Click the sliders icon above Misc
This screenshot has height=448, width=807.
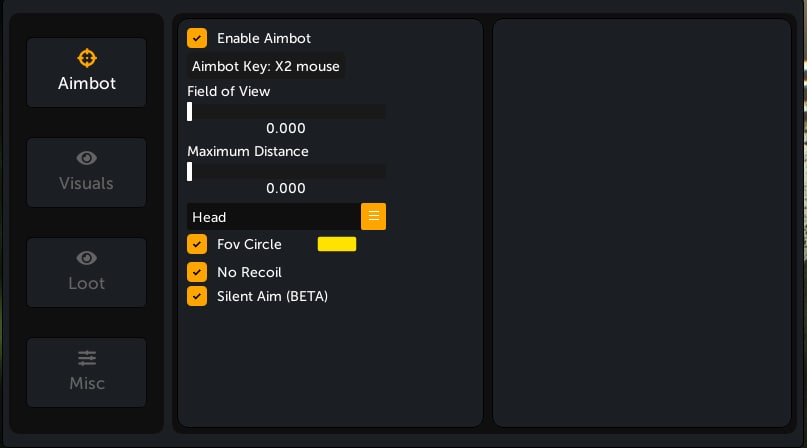(x=87, y=357)
